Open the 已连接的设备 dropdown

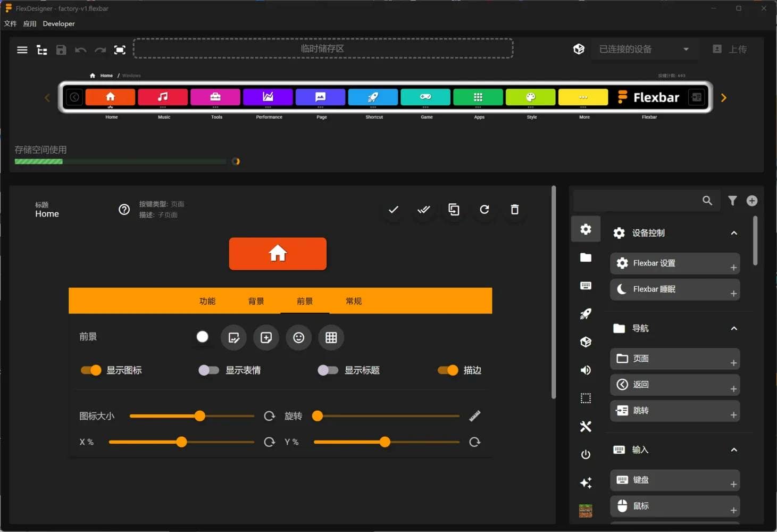[644, 49]
